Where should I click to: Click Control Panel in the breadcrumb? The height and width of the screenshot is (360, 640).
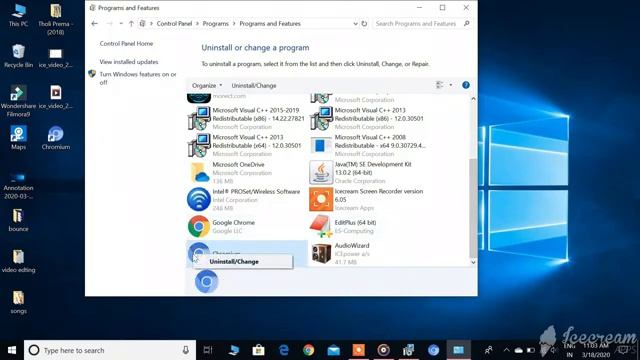point(174,24)
